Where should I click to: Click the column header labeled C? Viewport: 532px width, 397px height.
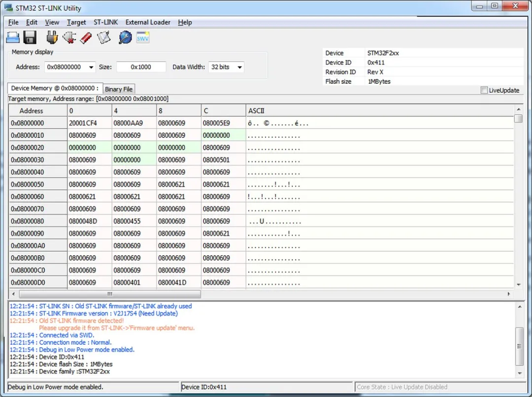223,111
